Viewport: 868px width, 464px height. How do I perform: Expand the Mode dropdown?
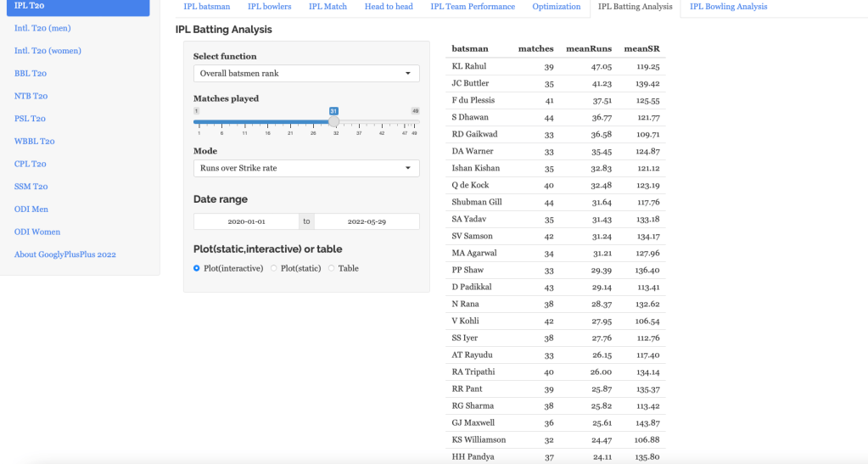point(306,169)
